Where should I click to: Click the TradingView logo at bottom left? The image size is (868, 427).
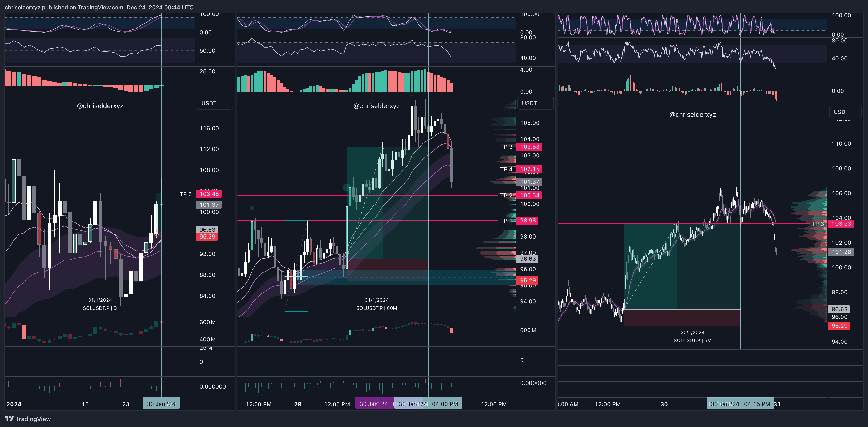tap(28, 419)
